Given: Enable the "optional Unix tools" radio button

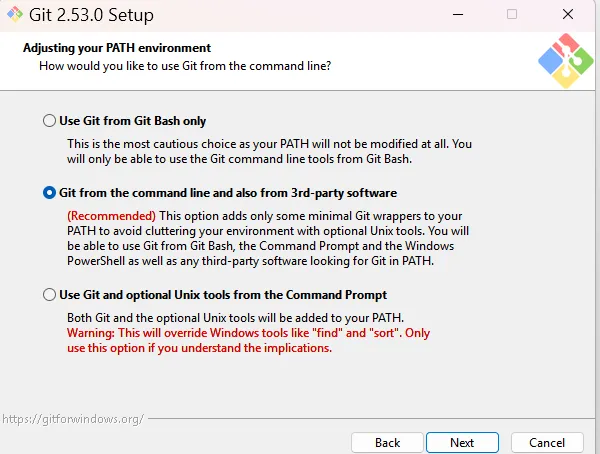Looking at the screenshot, I should [50, 295].
